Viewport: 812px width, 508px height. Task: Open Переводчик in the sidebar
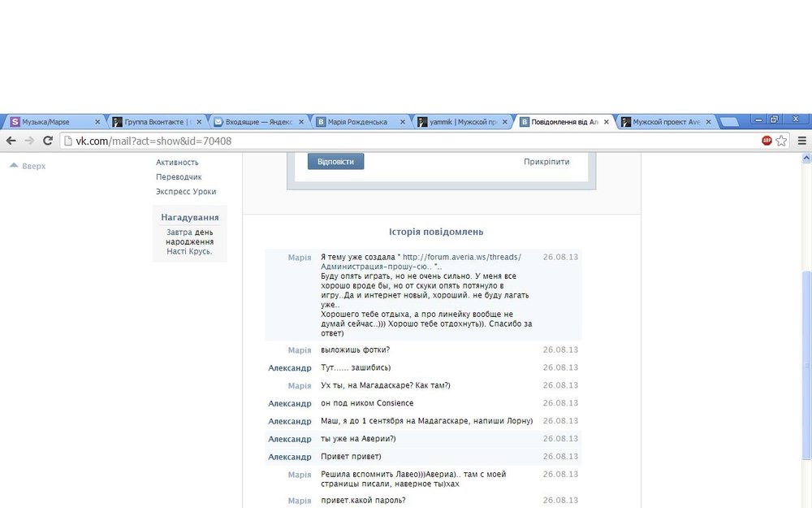pos(179,177)
